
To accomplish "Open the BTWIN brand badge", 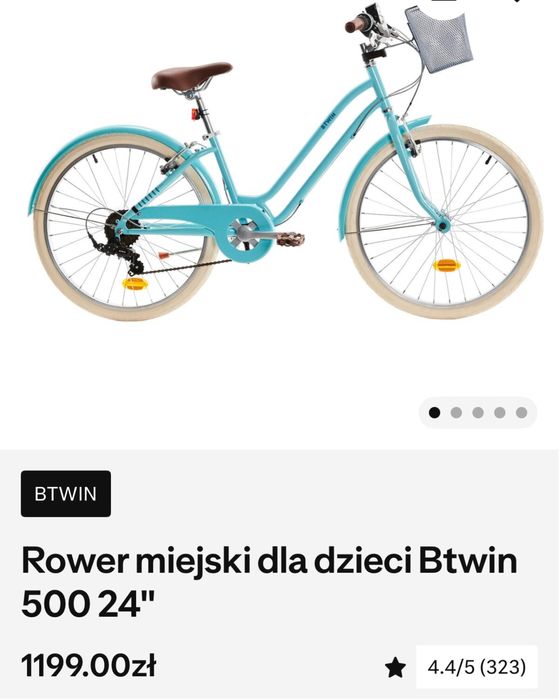I will pos(66,494).
